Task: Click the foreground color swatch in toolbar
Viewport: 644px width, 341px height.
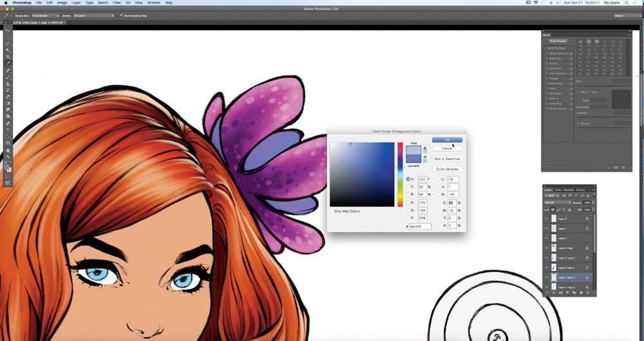Action: pos(6,167)
